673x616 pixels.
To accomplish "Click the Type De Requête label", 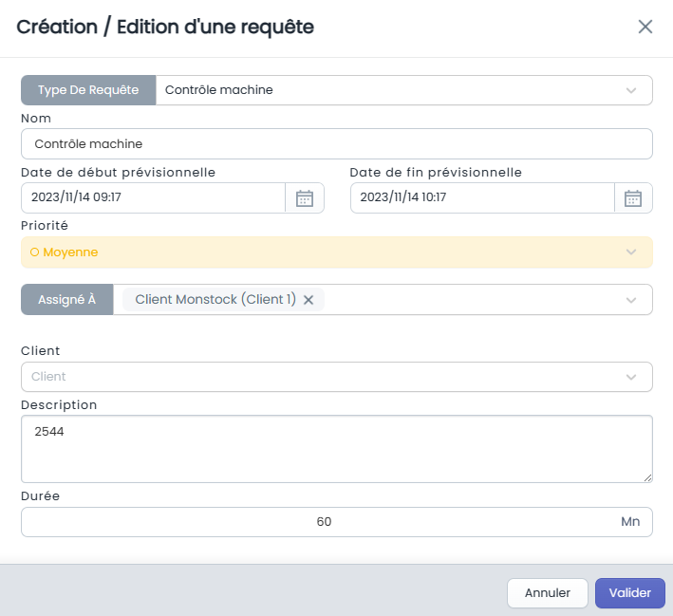I will click(88, 90).
